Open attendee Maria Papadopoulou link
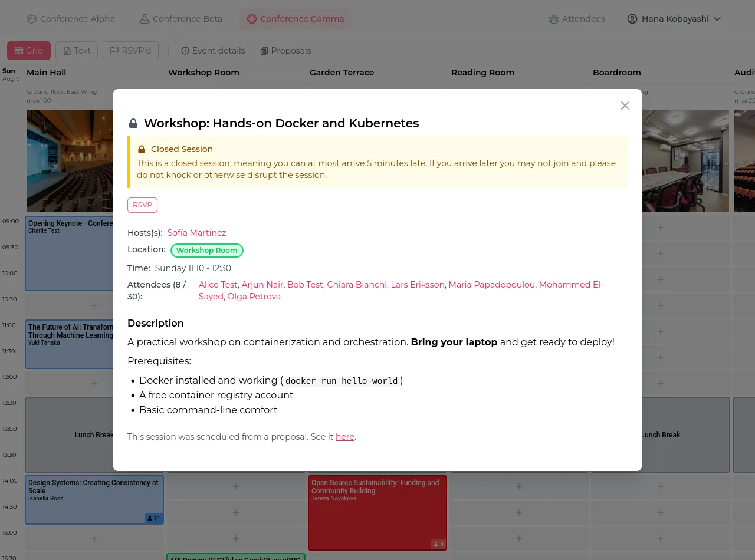 coord(492,285)
